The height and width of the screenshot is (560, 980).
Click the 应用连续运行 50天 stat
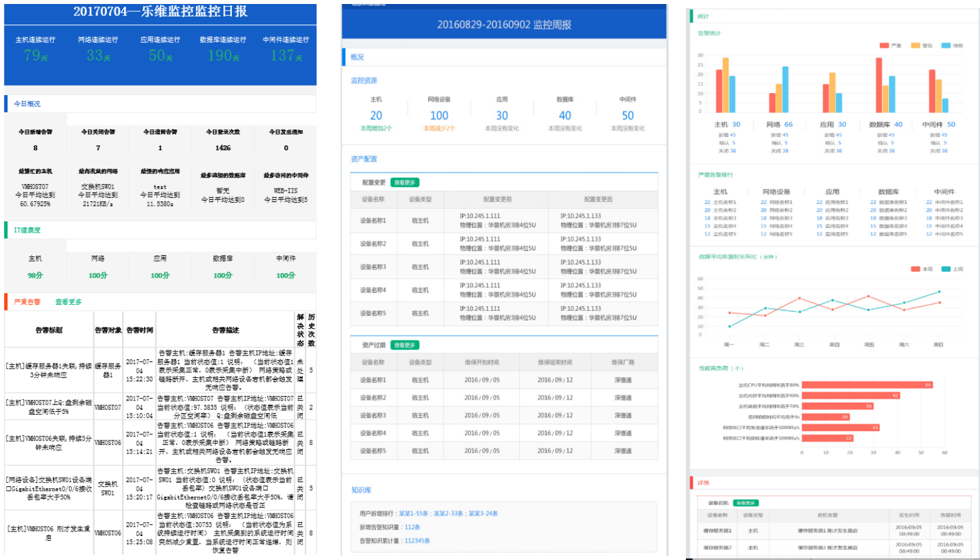(161, 49)
